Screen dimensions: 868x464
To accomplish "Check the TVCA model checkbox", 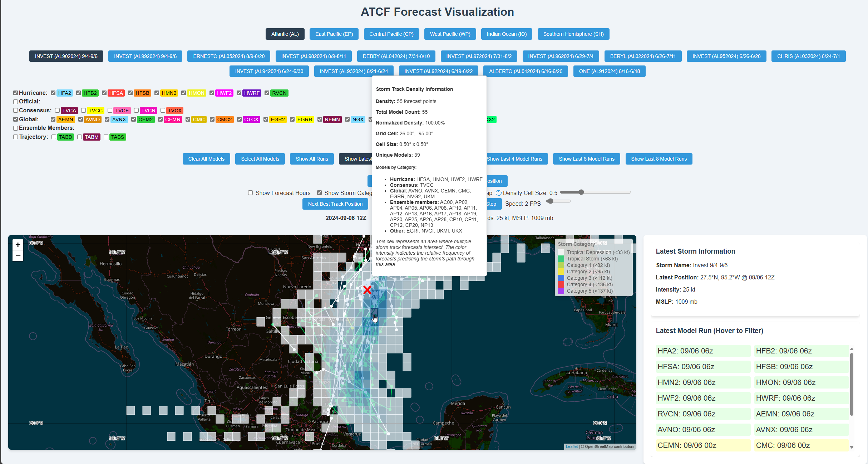I will pyautogui.click(x=57, y=111).
